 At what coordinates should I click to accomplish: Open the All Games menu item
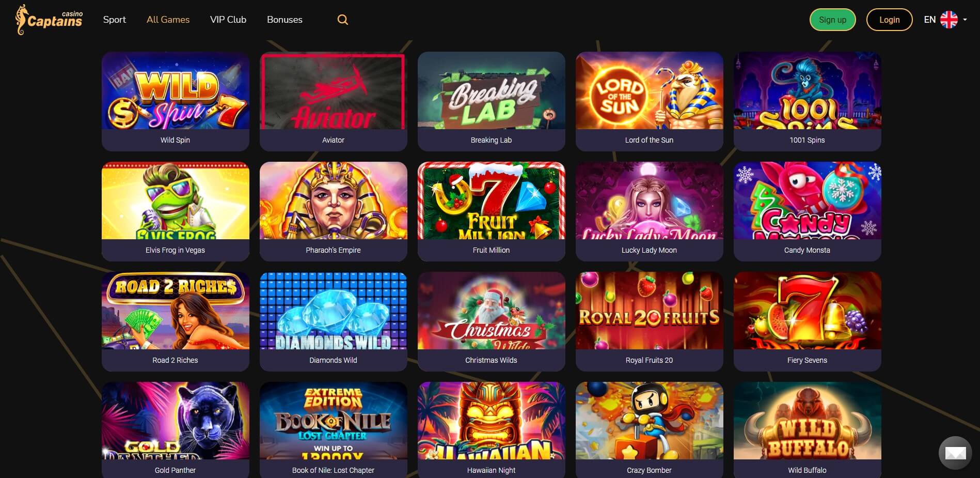(168, 20)
